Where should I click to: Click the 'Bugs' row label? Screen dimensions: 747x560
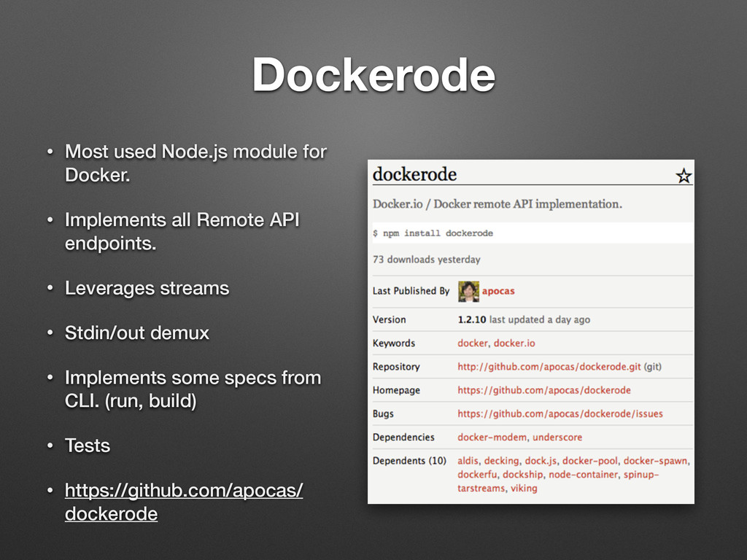(x=383, y=414)
